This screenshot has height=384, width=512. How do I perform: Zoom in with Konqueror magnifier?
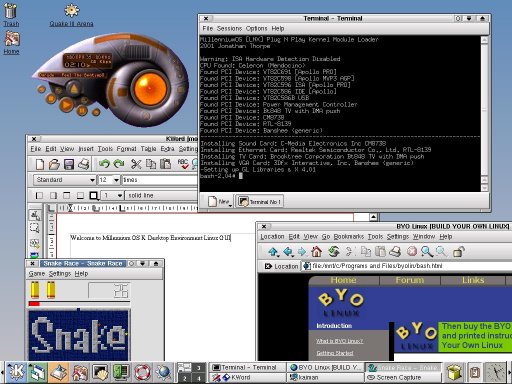(427, 252)
